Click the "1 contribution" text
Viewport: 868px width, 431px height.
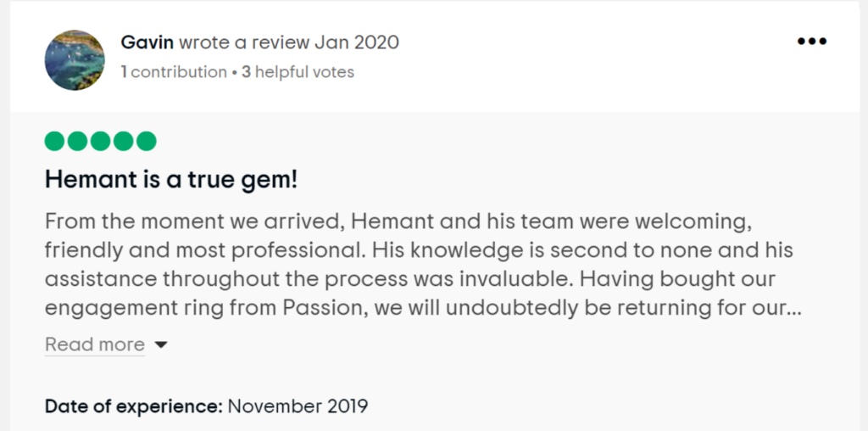click(x=174, y=72)
